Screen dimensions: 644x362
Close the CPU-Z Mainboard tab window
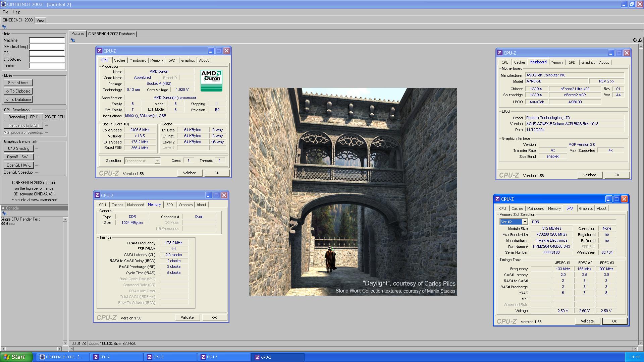pos(627,53)
